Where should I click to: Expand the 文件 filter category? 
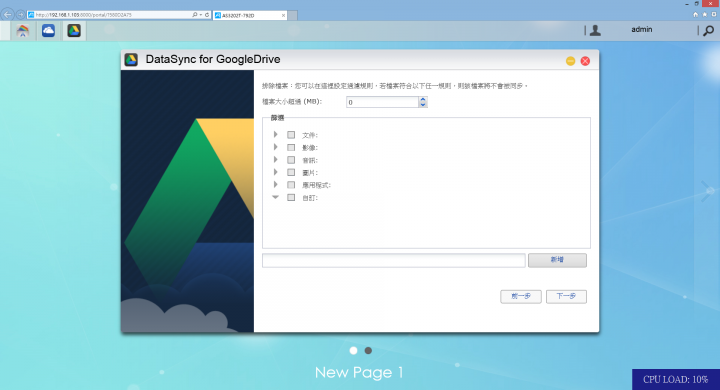(276, 135)
